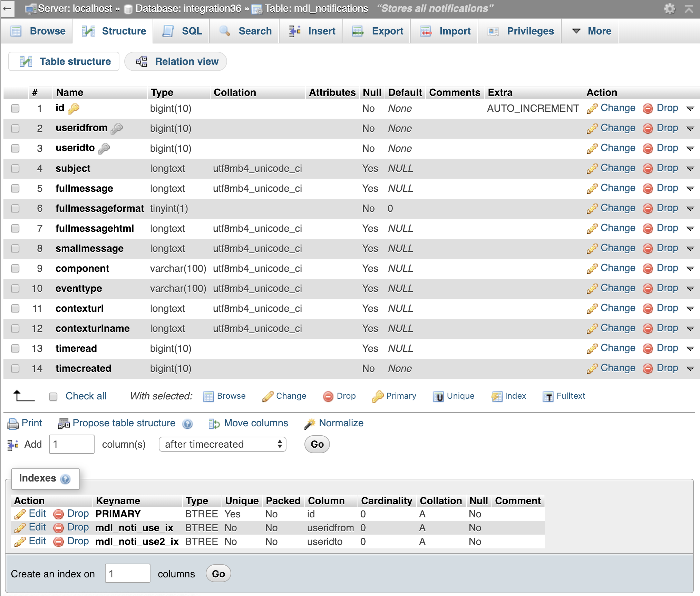Open Database: integration36 breadcrumb link
700x596 pixels.
188,9
